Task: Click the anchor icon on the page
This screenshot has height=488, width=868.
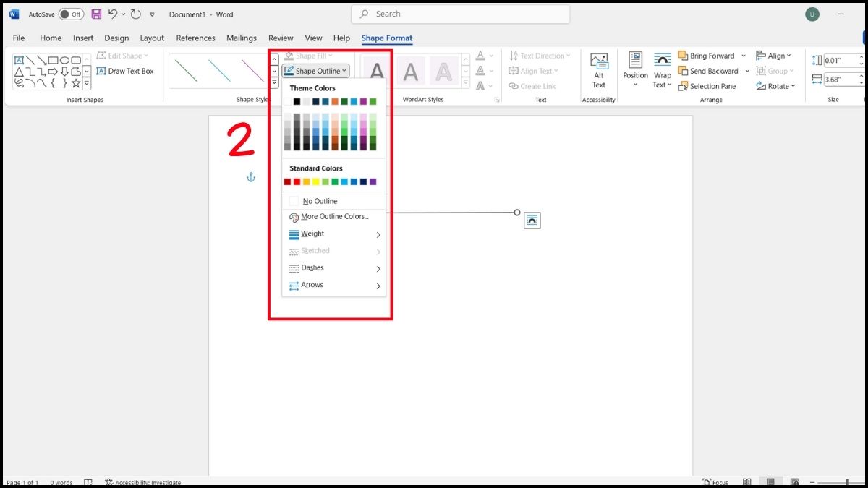Action: tap(251, 177)
